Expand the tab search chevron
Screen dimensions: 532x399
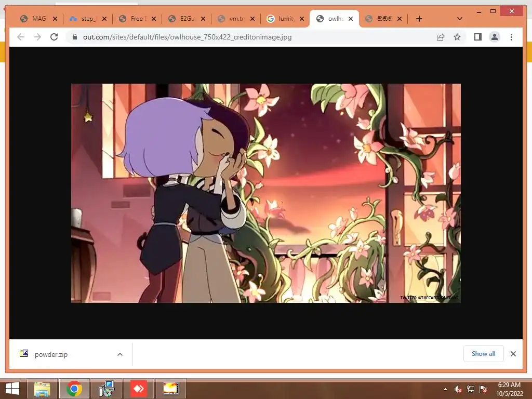point(460,19)
